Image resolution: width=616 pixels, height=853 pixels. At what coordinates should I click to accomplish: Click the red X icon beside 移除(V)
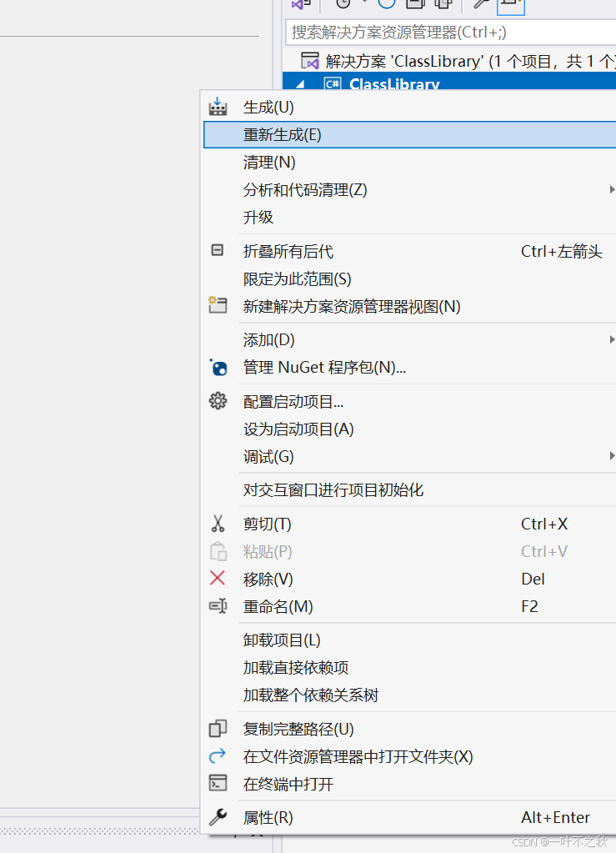(x=218, y=579)
